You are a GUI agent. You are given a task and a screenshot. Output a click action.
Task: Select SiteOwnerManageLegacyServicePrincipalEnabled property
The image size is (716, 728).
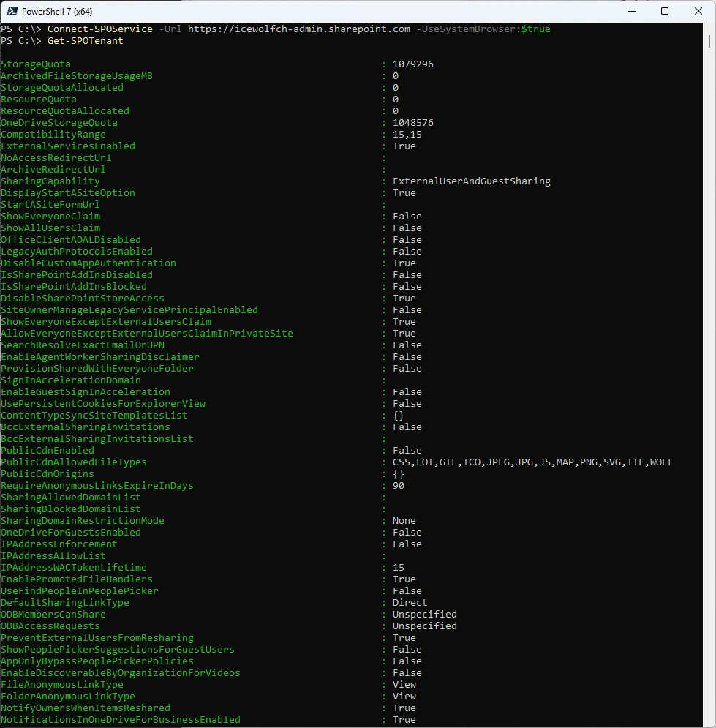129,309
